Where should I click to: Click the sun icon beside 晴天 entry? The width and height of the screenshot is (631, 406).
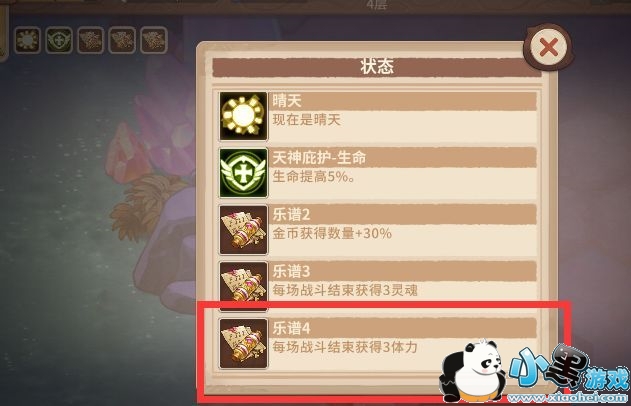click(x=243, y=116)
